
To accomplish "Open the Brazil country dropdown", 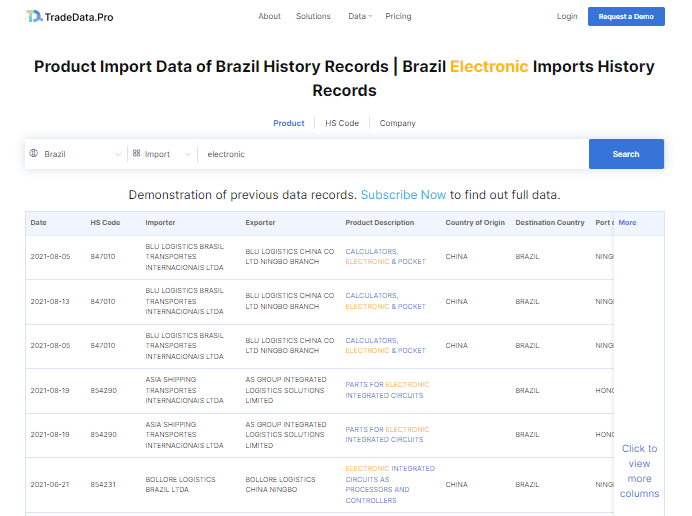I will click(x=76, y=154).
